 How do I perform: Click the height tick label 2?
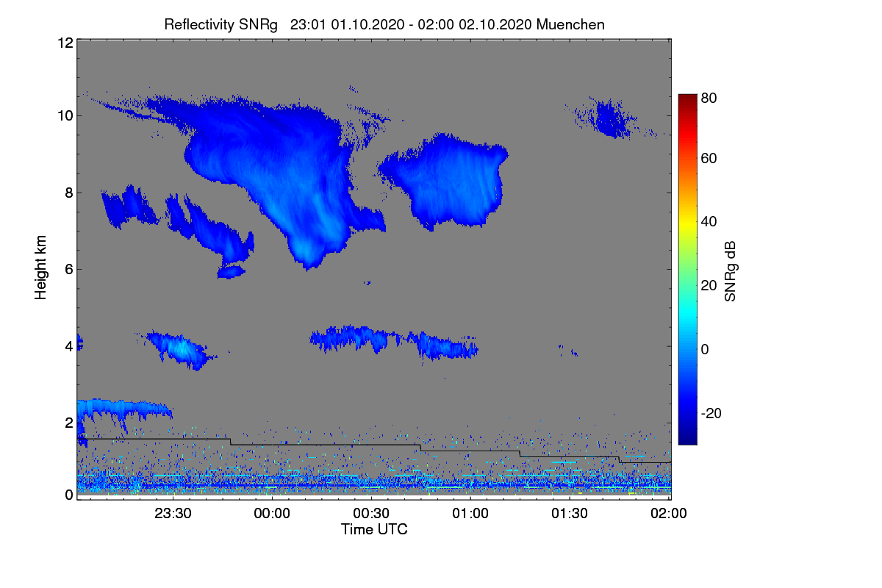[68, 423]
